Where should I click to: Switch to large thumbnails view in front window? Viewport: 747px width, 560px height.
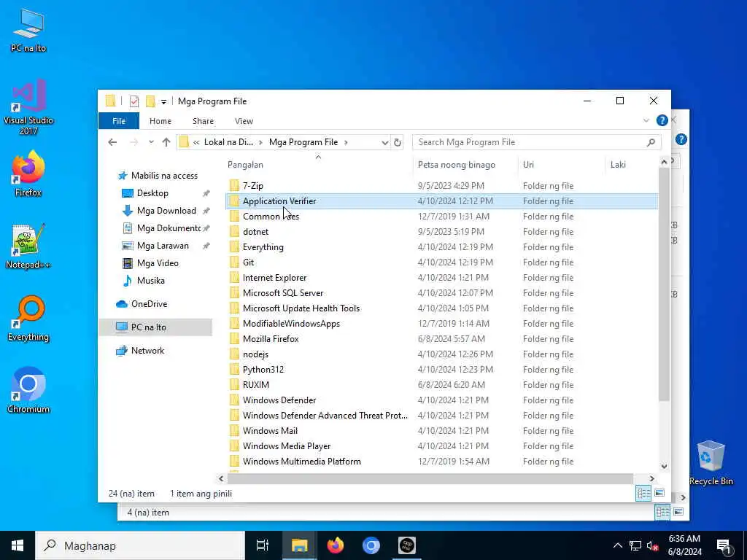click(x=659, y=494)
